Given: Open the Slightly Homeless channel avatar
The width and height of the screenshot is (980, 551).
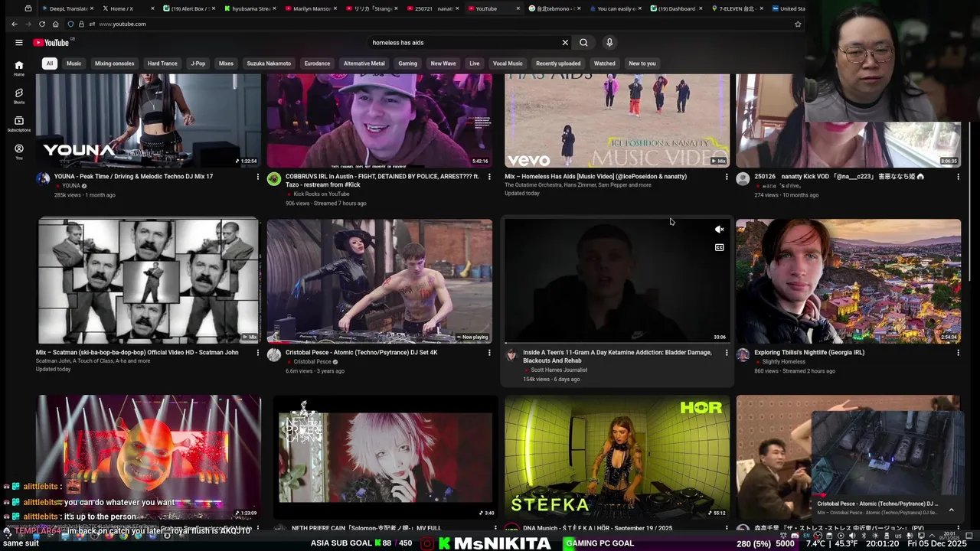Looking at the screenshot, I should pyautogui.click(x=743, y=355).
